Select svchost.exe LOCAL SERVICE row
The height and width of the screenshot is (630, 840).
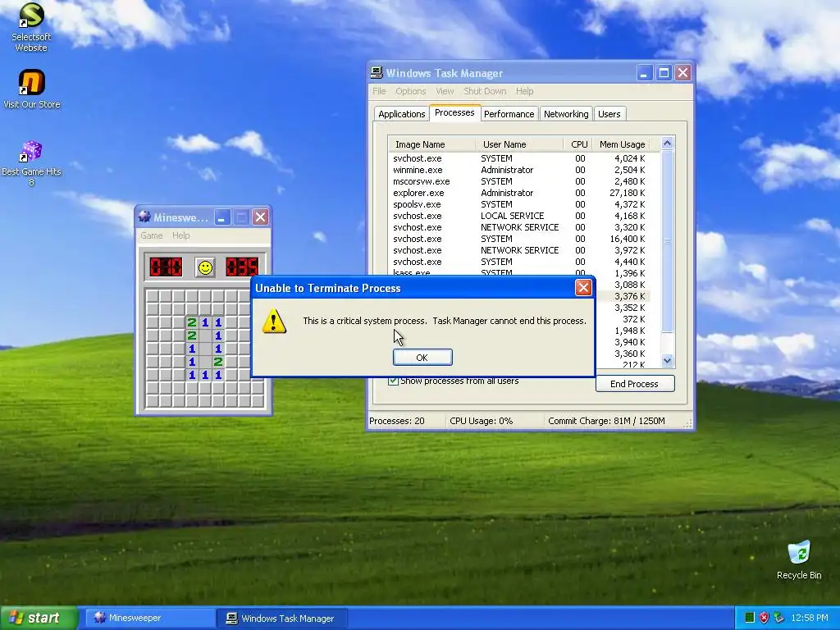coord(518,216)
